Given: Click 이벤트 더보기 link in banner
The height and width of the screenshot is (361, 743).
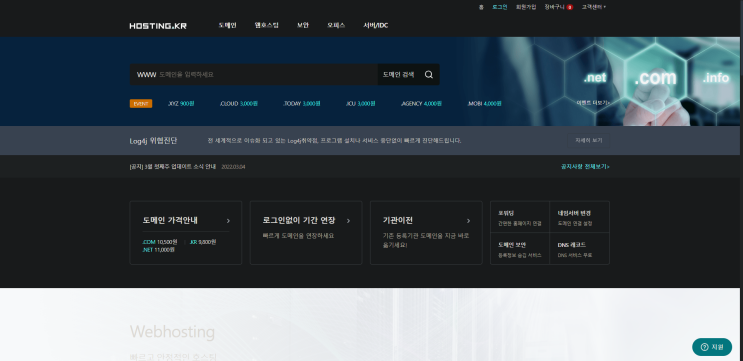Looking at the screenshot, I should [593, 102].
